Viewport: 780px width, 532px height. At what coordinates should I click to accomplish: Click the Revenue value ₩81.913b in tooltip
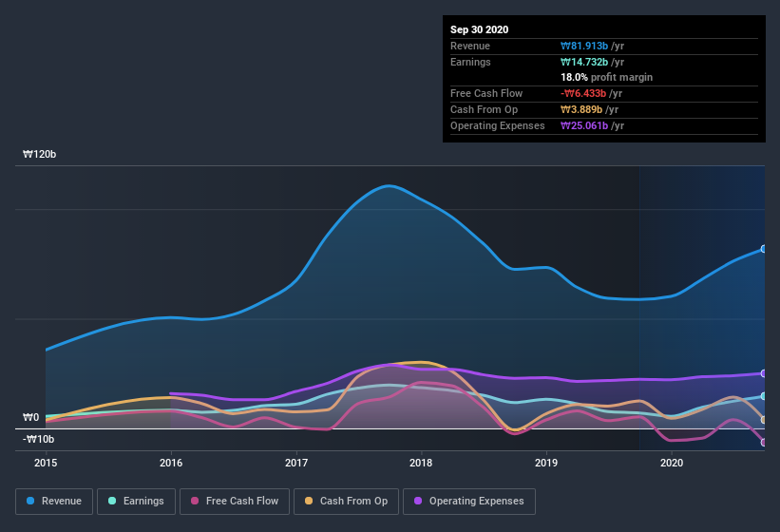coord(584,46)
